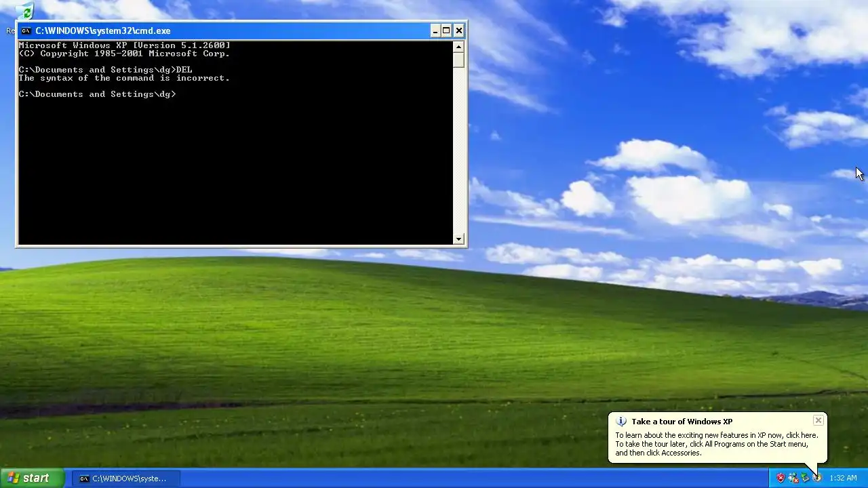The width and height of the screenshot is (868, 488).
Task: Click the 'Take a tour of Windows XP' balloon title
Action: tap(682, 422)
